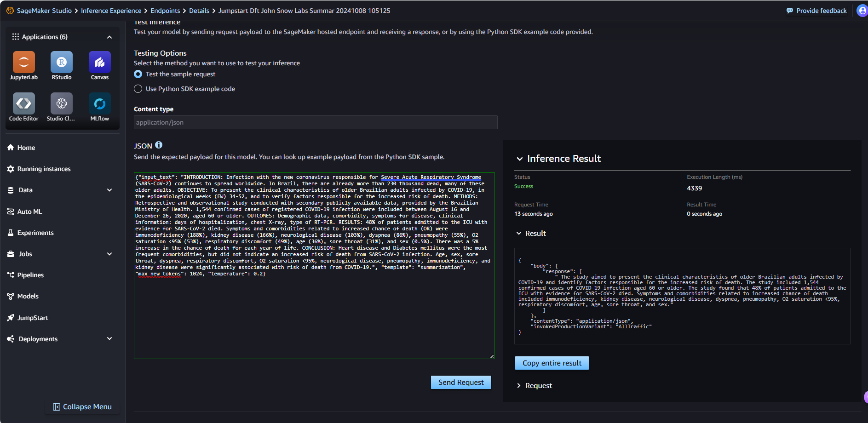Click the SageMaker Studio logo icon
The width and height of the screenshot is (868, 423).
(10, 11)
